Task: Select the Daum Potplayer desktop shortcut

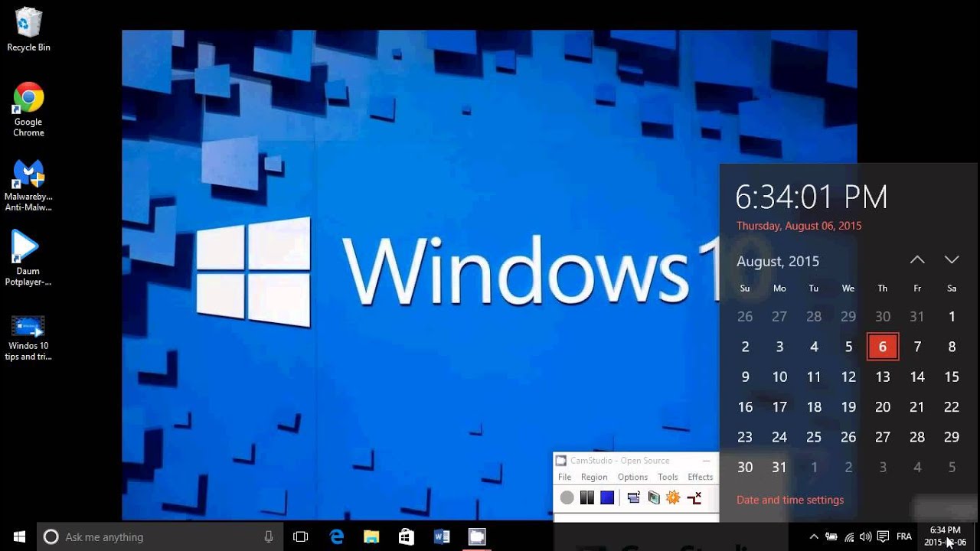Action: 28,259
